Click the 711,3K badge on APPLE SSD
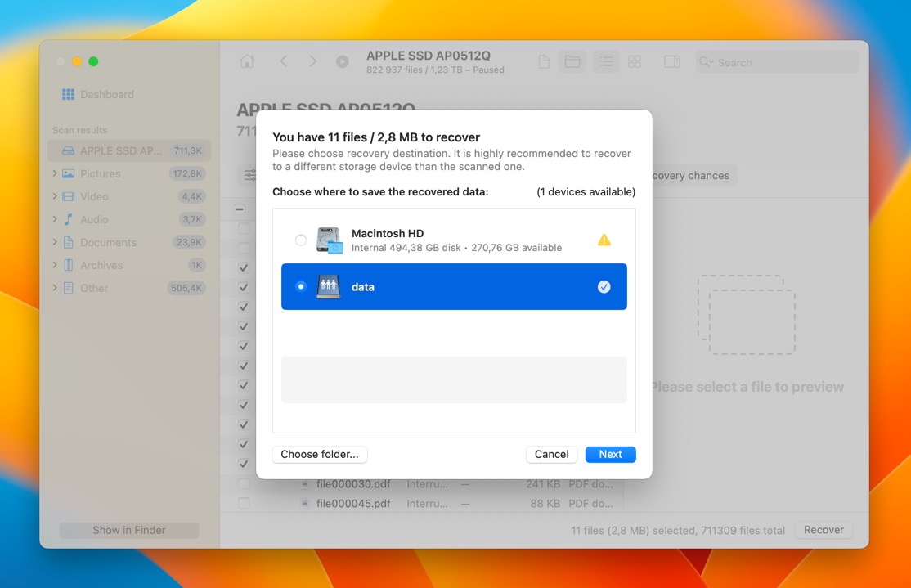The image size is (911, 588). coord(187,150)
